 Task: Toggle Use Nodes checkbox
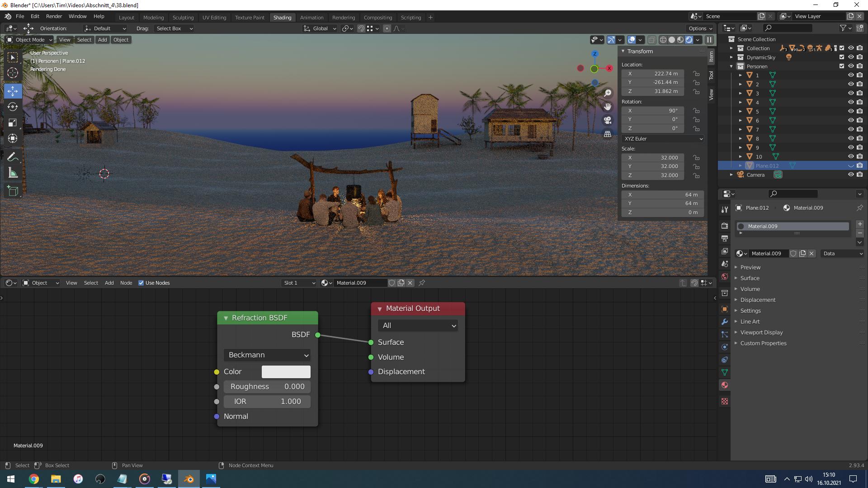coord(141,283)
